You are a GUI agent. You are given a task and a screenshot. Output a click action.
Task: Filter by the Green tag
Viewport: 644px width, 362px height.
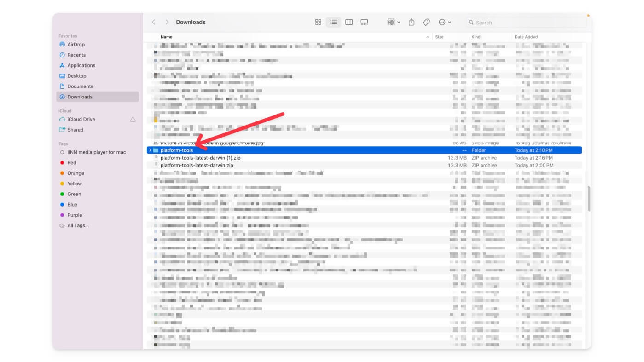[x=98, y=194]
